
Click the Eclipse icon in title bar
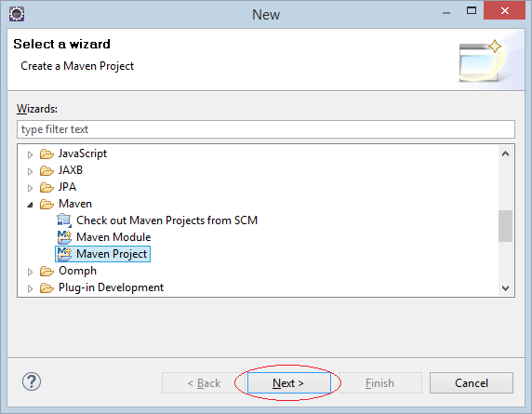(17, 14)
